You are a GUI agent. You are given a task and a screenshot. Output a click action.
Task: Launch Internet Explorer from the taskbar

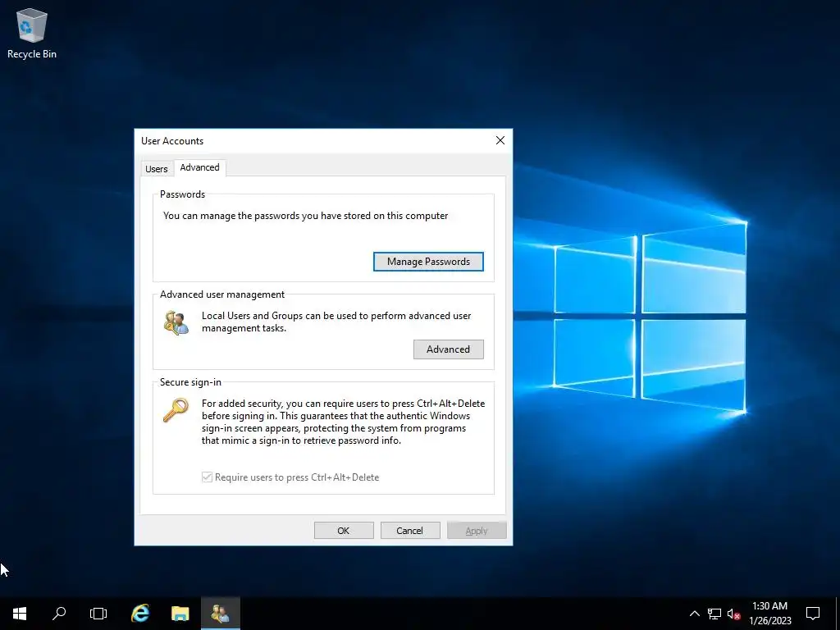pyautogui.click(x=140, y=614)
